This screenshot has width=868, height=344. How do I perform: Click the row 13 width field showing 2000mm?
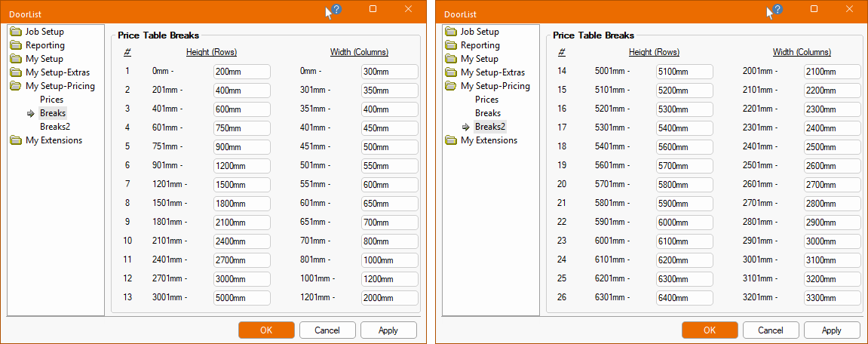tap(389, 297)
